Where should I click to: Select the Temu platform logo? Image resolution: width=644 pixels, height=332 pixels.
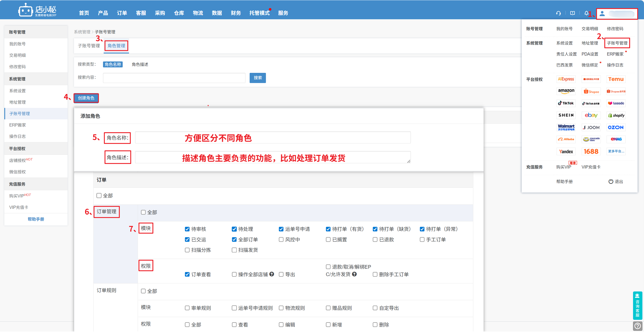(x=616, y=79)
